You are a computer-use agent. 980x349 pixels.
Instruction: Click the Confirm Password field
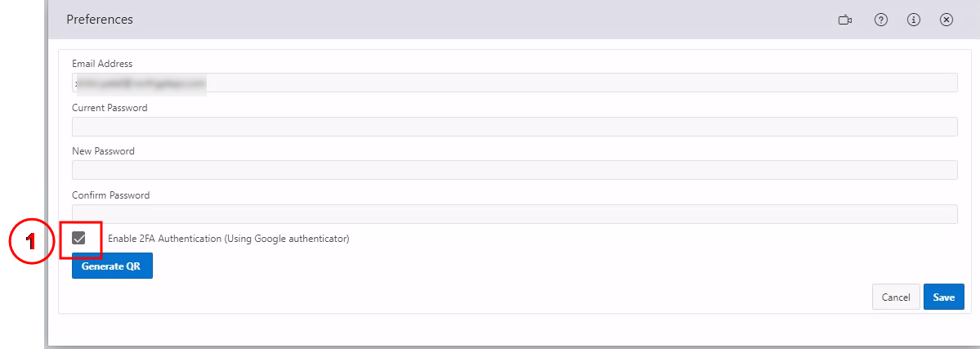515,214
